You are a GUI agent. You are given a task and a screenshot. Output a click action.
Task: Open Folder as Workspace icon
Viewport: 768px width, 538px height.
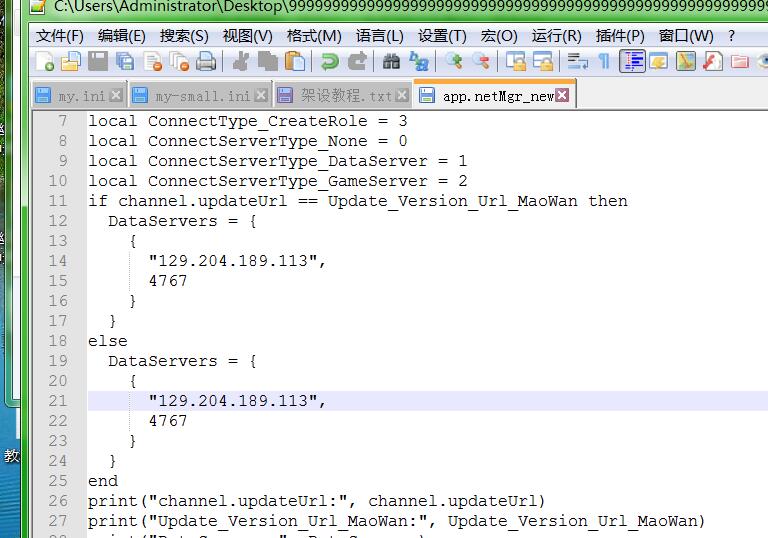740,62
